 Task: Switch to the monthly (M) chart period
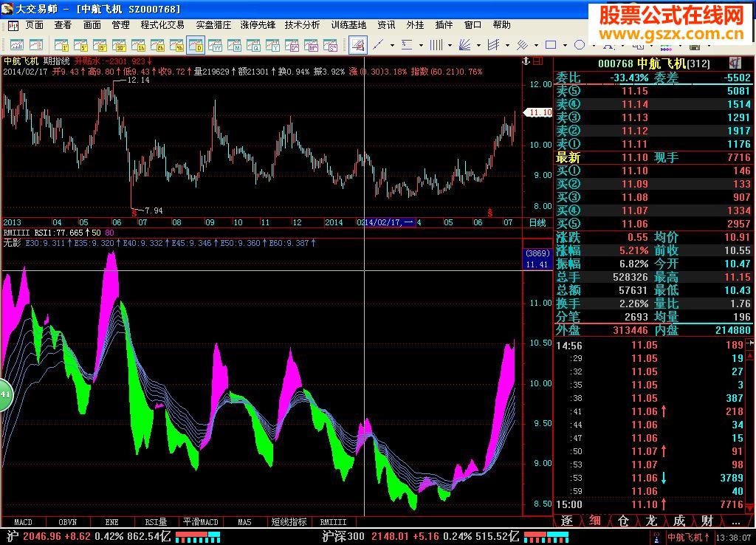click(234, 45)
